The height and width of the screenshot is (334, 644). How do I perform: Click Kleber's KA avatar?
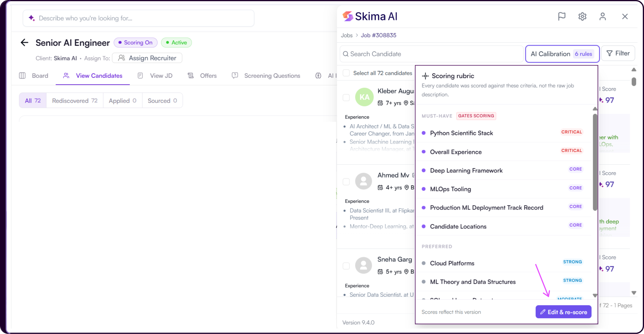[x=364, y=97]
